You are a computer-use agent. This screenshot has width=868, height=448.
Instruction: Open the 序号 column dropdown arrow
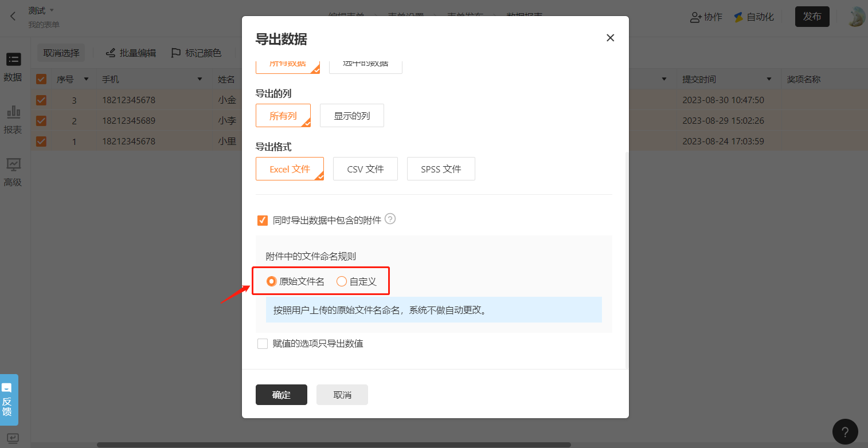87,79
